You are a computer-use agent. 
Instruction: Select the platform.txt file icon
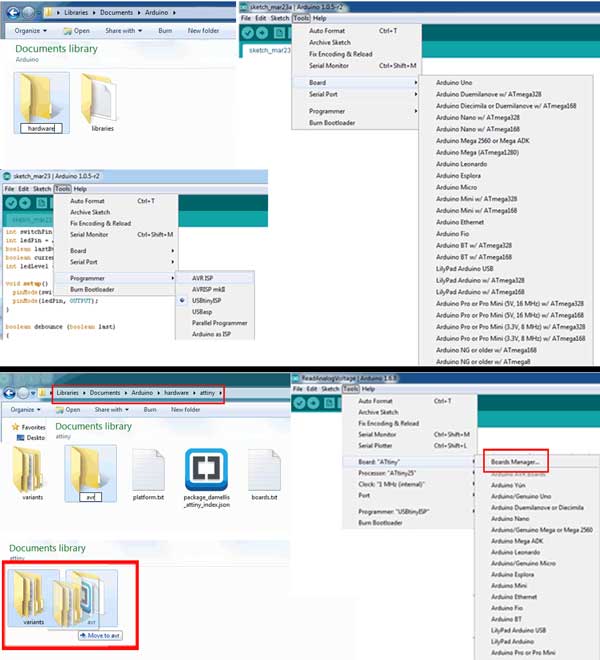tap(148, 470)
